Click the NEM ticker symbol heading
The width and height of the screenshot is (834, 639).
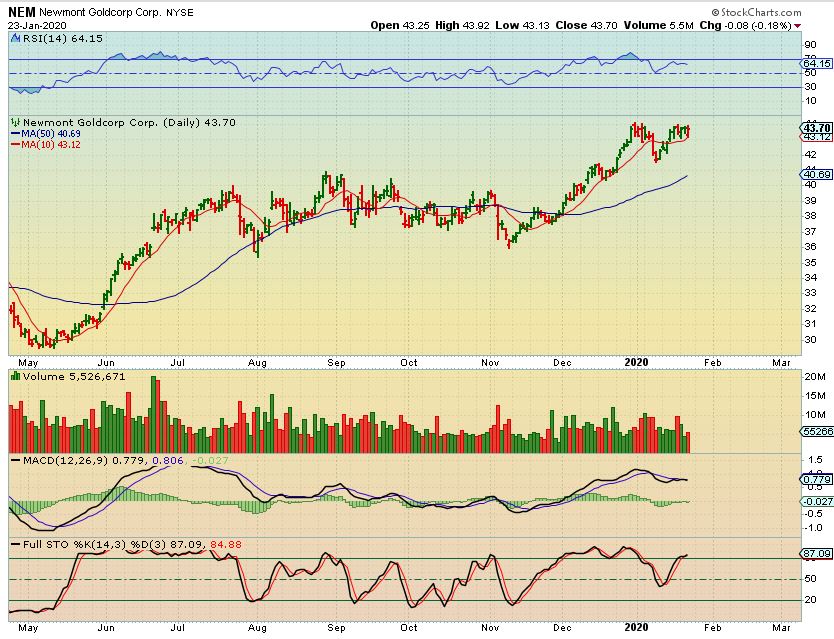click(22, 12)
